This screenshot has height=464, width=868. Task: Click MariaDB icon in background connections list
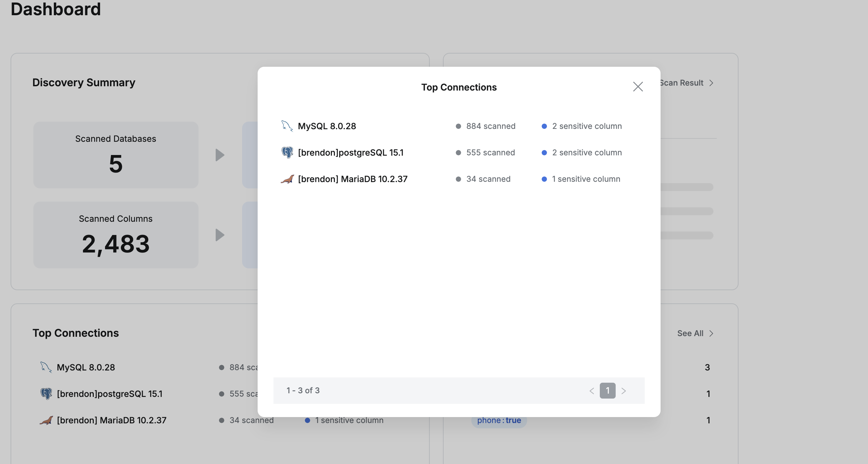[46, 420]
